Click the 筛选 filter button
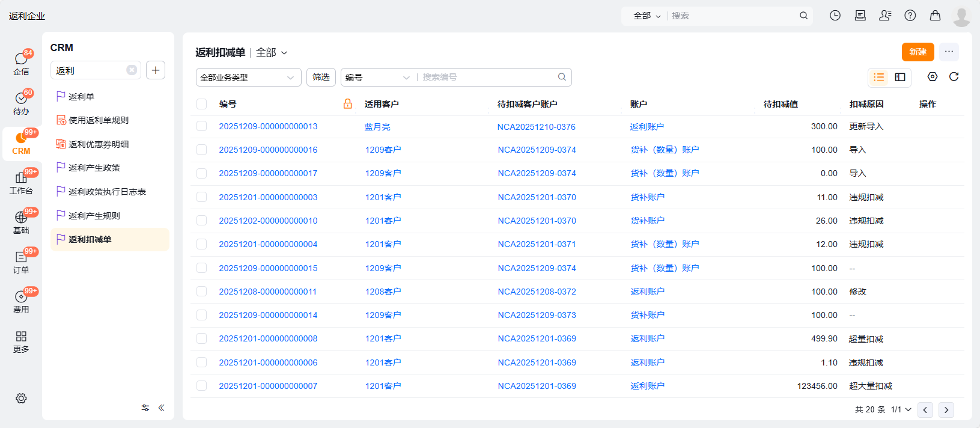Screen dimensions: 980x428 tap(321, 77)
